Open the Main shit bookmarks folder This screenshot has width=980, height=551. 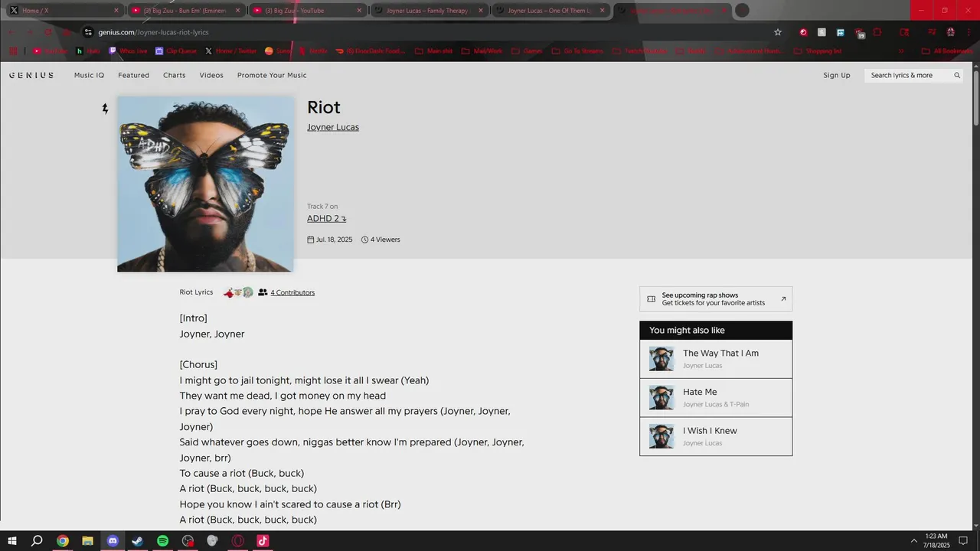click(434, 51)
